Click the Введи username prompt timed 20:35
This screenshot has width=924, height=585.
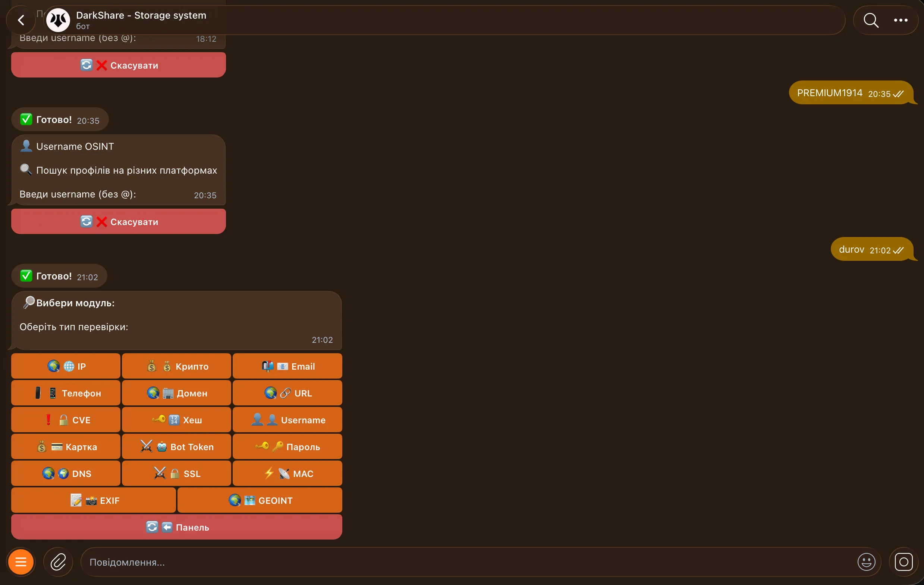point(78,195)
